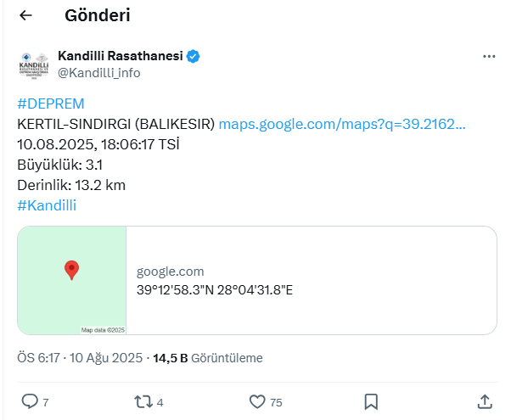511x420 pixels.
Task: Open Kandilli Rasathanesi profile picture
Action: tap(34, 64)
